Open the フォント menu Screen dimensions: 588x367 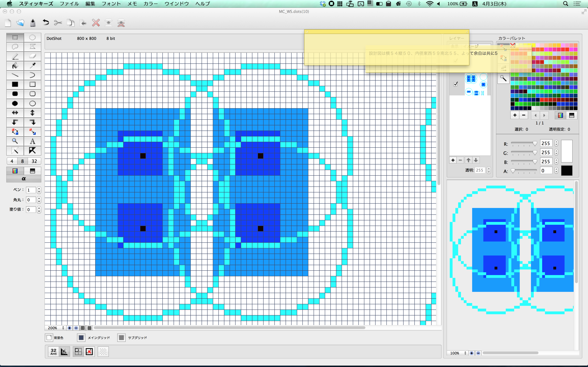(111, 4)
